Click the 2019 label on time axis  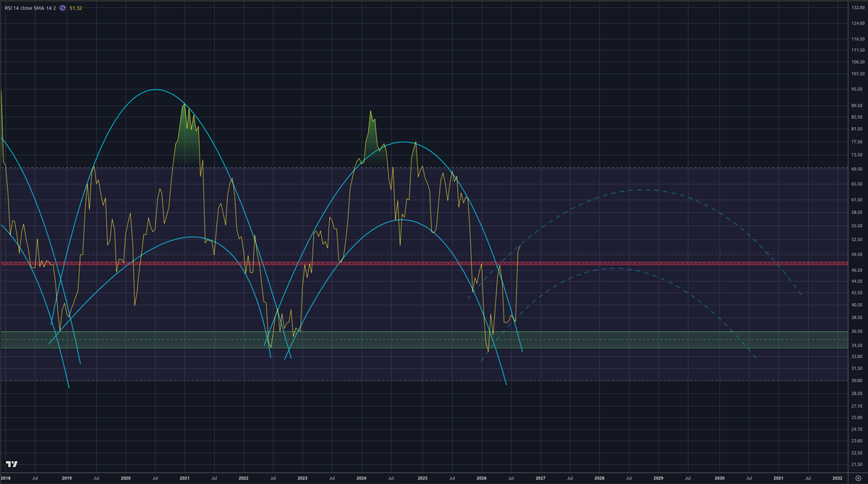click(67, 478)
